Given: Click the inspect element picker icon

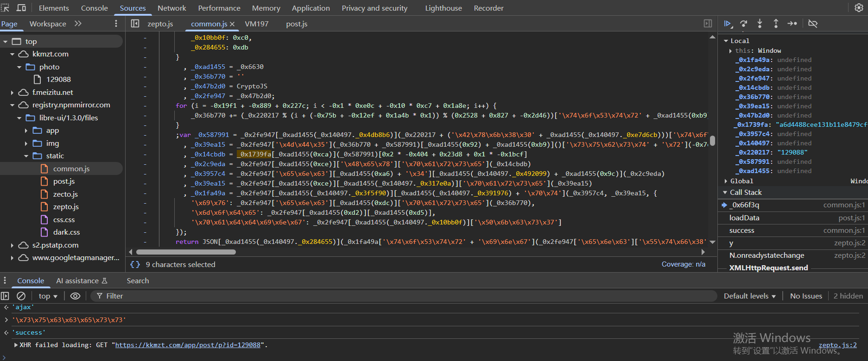Looking at the screenshot, I should [x=5, y=8].
